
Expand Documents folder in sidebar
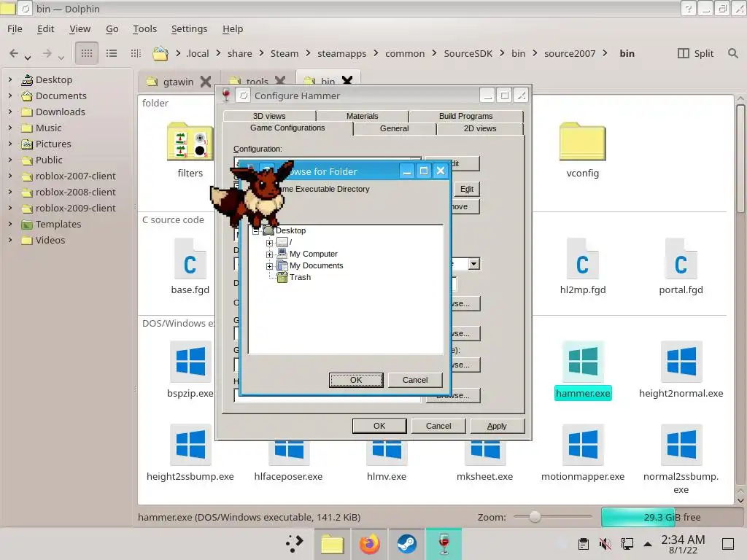point(10,96)
